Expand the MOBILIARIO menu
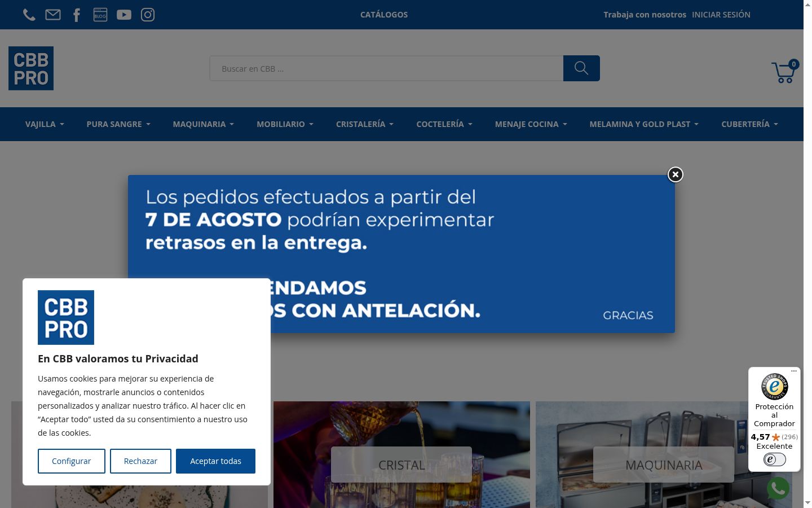This screenshot has height=508, width=812. [285, 124]
